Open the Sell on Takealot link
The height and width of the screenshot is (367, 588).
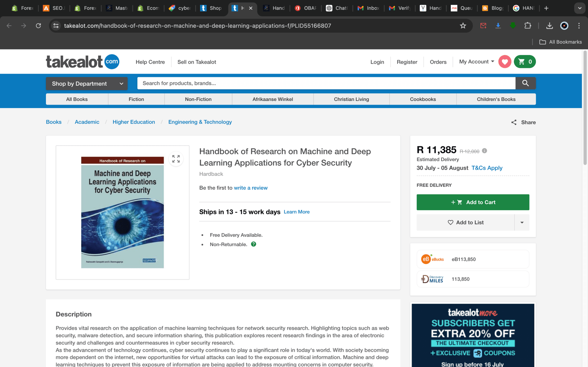[197, 62]
